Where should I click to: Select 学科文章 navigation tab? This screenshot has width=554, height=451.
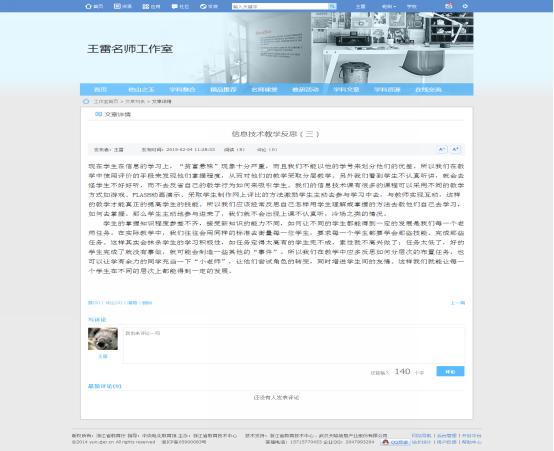click(346, 89)
